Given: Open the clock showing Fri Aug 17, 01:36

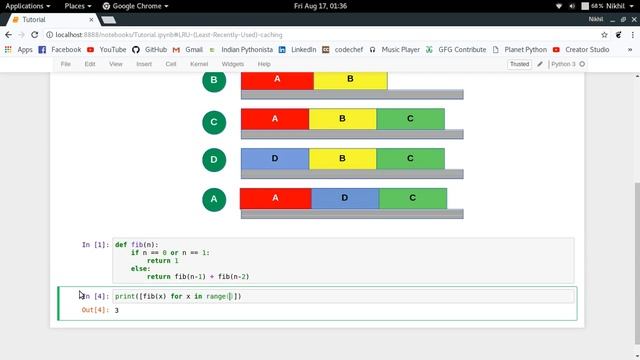Looking at the screenshot, I should [320, 6].
